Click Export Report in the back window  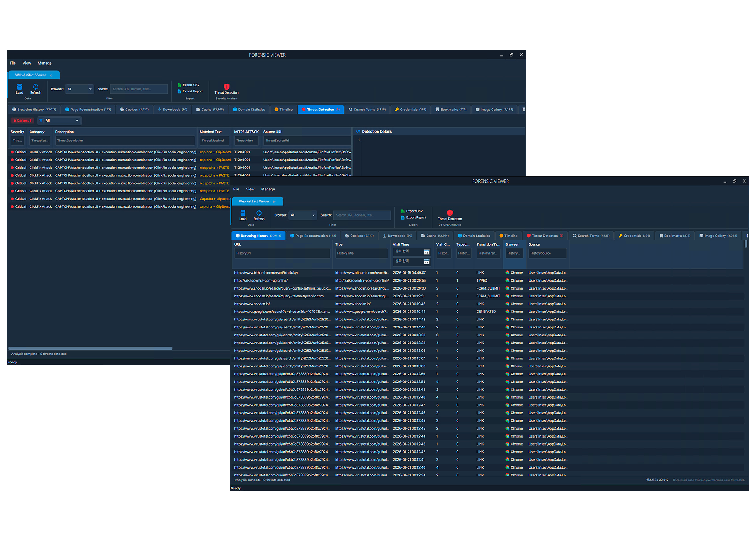pos(190,91)
